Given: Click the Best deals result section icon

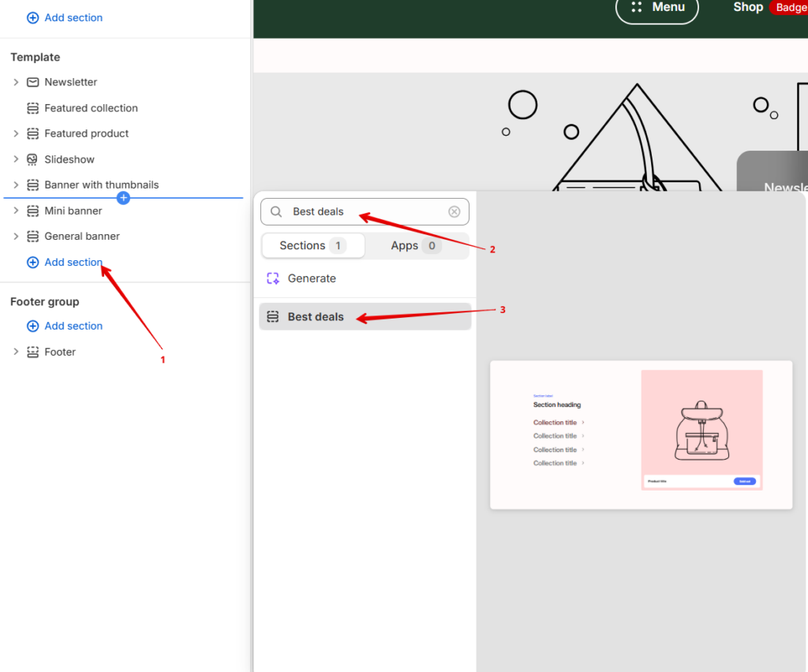Looking at the screenshot, I should (272, 317).
